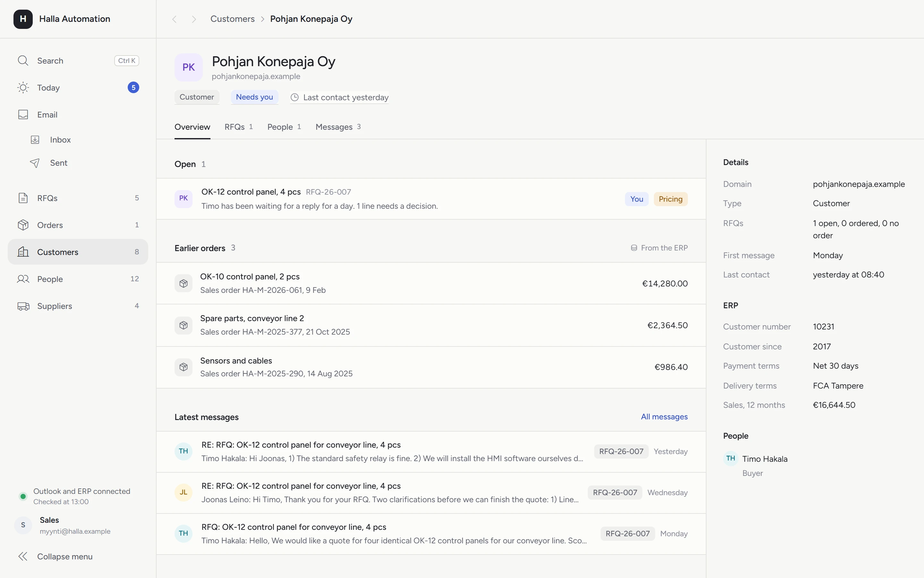Open Sent via its paper plane icon
This screenshot has height=578, width=924.
click(x=35, y=163)
